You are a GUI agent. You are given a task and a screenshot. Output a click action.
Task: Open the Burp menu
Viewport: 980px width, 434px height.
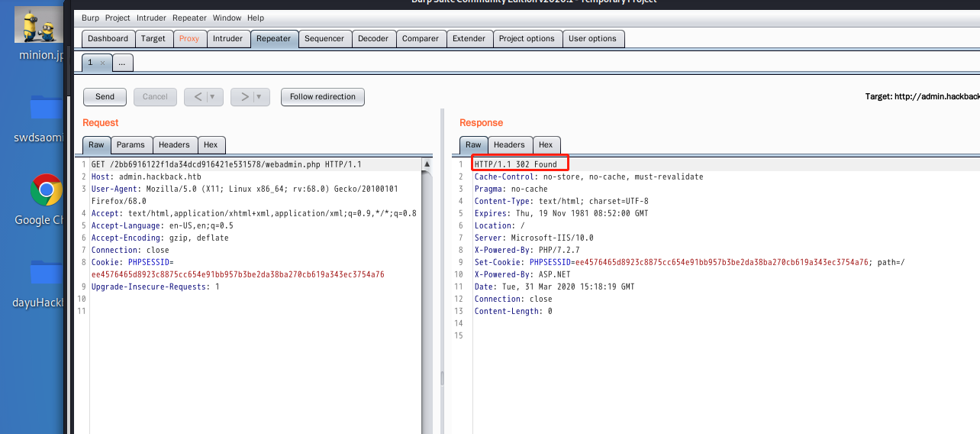click(x=91, y=18)
